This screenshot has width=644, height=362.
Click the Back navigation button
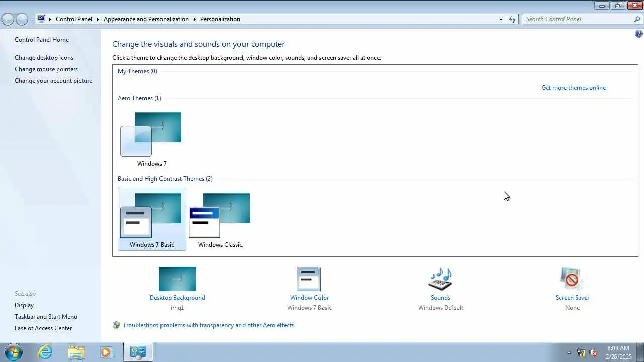tap(8, 19)
